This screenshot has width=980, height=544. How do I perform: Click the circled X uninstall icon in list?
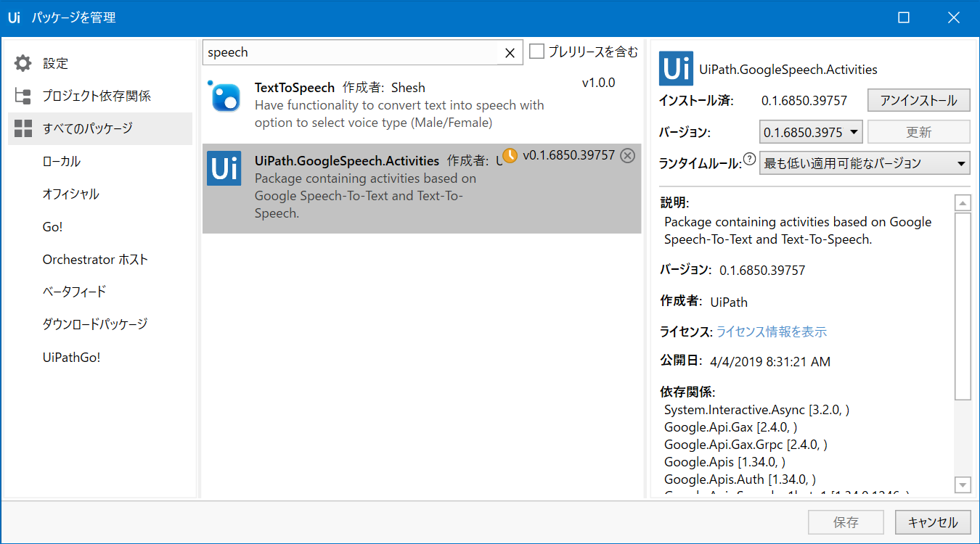(x=628, y=155)
